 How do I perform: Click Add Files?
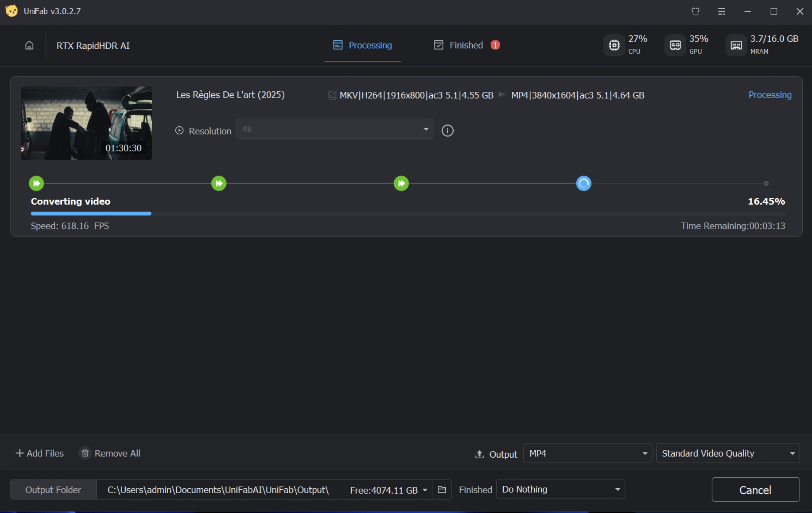click(x=39, y=453)
